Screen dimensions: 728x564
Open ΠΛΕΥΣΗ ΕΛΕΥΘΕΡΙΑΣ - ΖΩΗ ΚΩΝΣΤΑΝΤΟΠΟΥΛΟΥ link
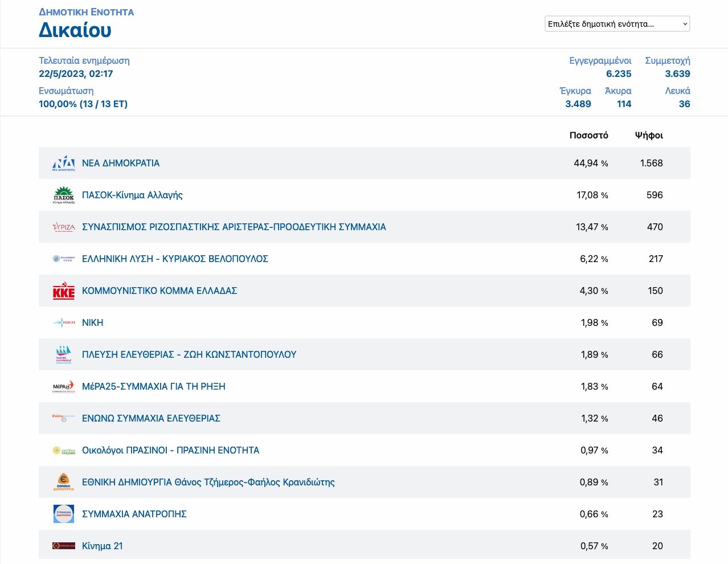189,354
